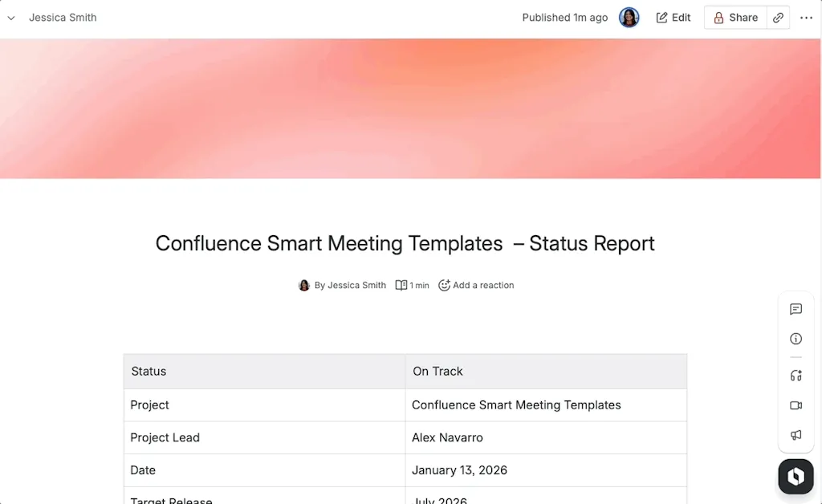822x504 pixels.
Task: Open Jessica Smith breadcrumb link
Action: (63, 18)
